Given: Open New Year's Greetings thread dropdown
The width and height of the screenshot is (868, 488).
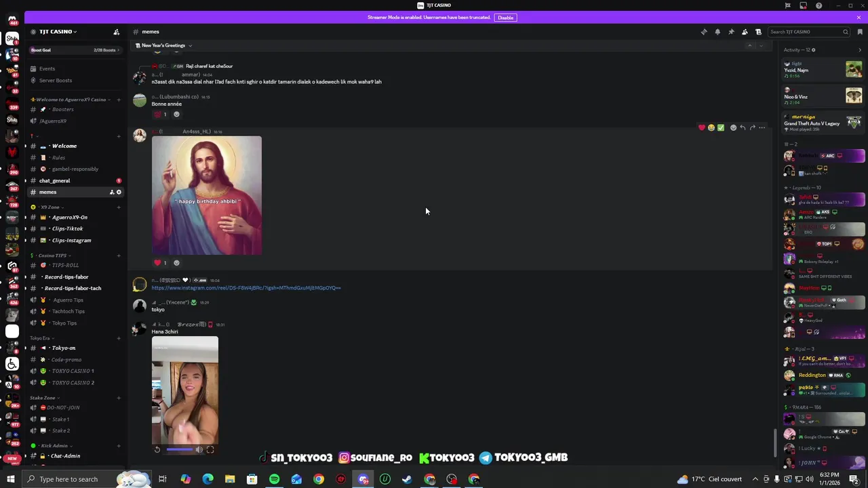Looking at the screenshot, I should point(163,45).
